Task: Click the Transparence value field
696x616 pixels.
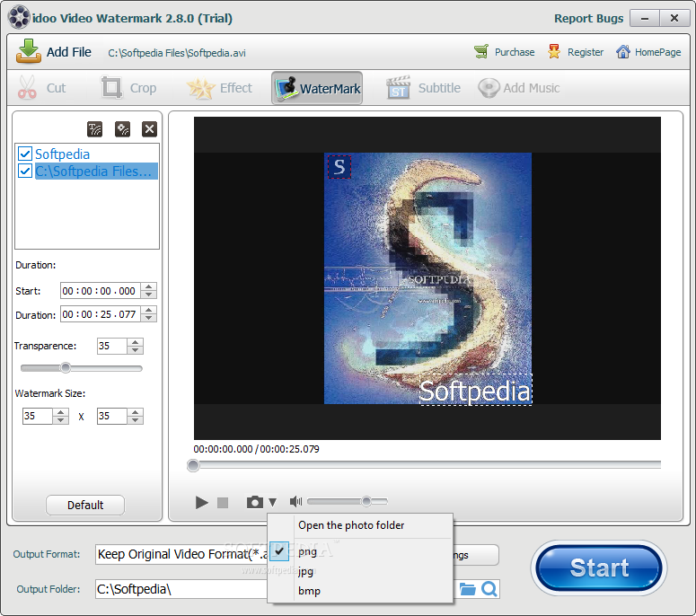Action: 112,347
